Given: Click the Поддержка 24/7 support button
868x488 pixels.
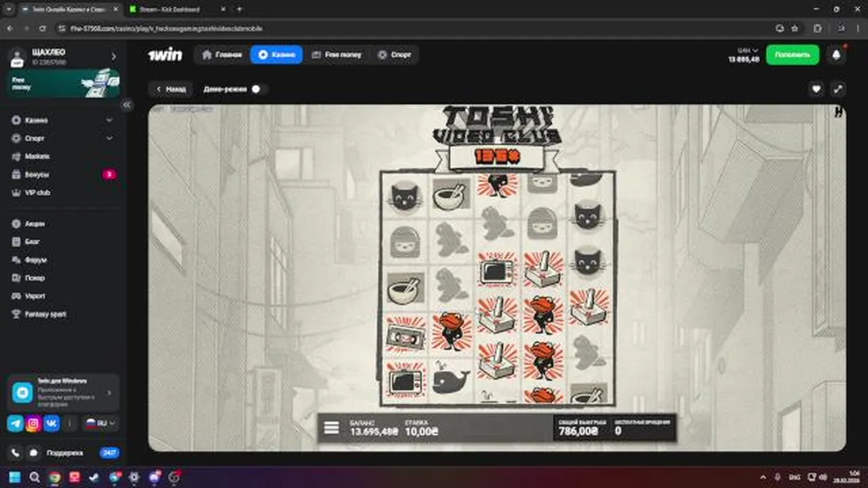Looking at the screenshot, I should pyautogui.click(x=83, y=452).
